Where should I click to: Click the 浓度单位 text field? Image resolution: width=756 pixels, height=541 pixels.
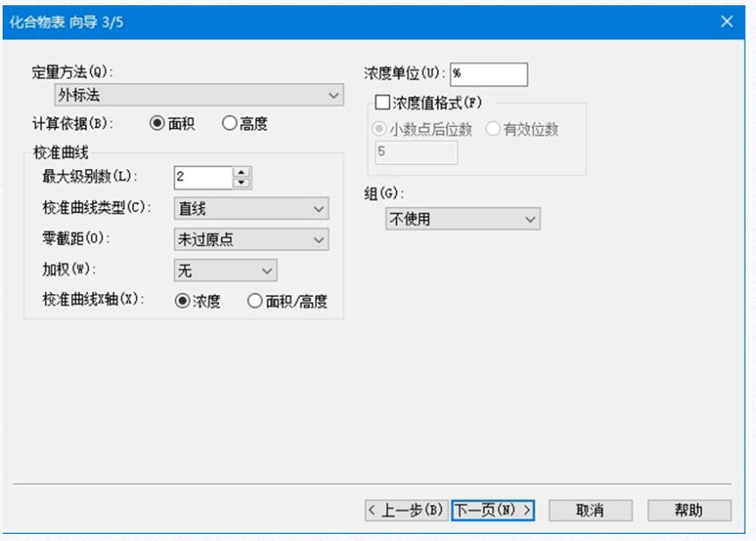pyautogui.click(x=489, y=74)
